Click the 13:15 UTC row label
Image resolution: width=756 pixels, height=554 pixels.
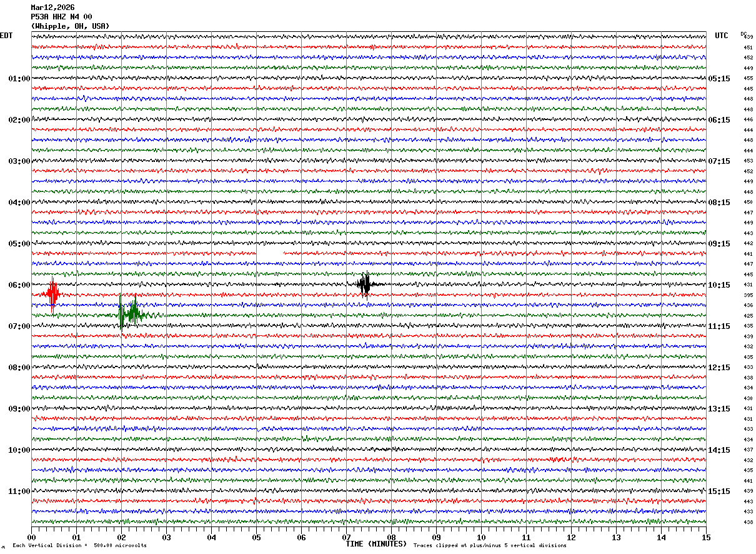pyautogui.click(x=719, y=409)
